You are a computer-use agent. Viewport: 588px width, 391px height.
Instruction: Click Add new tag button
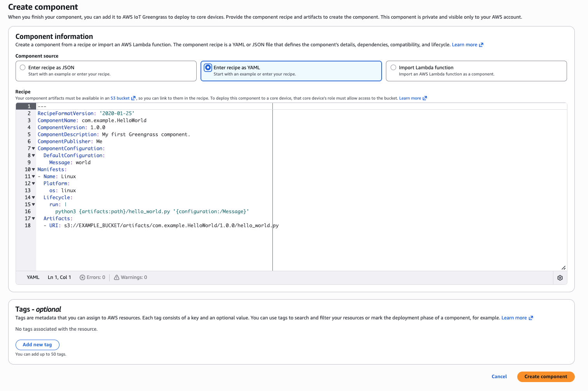click(x=37, y=345)
